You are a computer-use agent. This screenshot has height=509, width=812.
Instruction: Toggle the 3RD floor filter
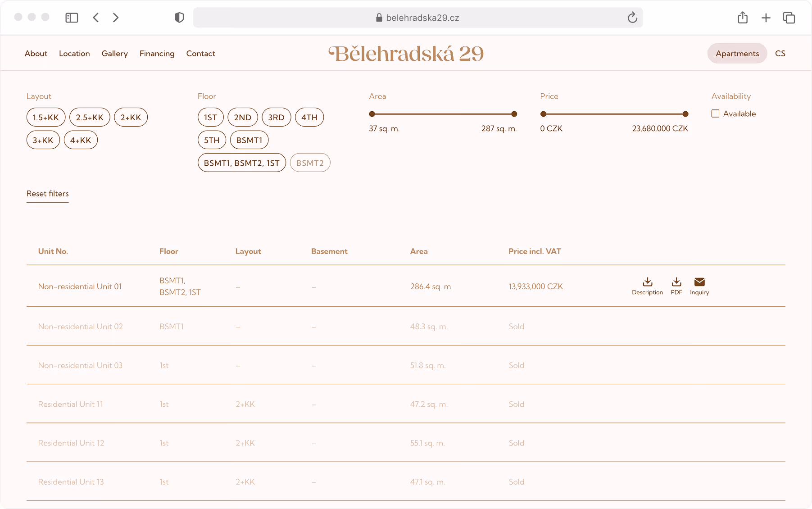click(276, 117)
